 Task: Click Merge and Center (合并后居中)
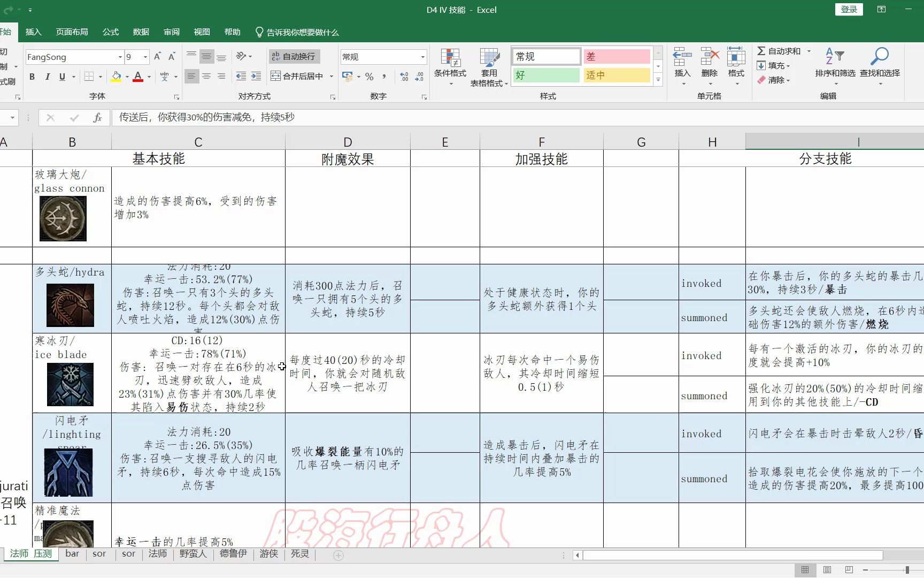coord(297,77)
